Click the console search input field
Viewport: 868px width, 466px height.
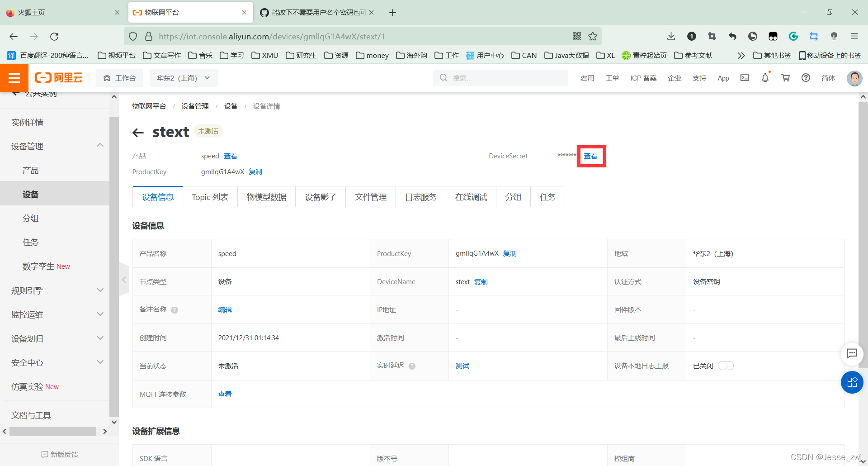click(x=500, y=78)
